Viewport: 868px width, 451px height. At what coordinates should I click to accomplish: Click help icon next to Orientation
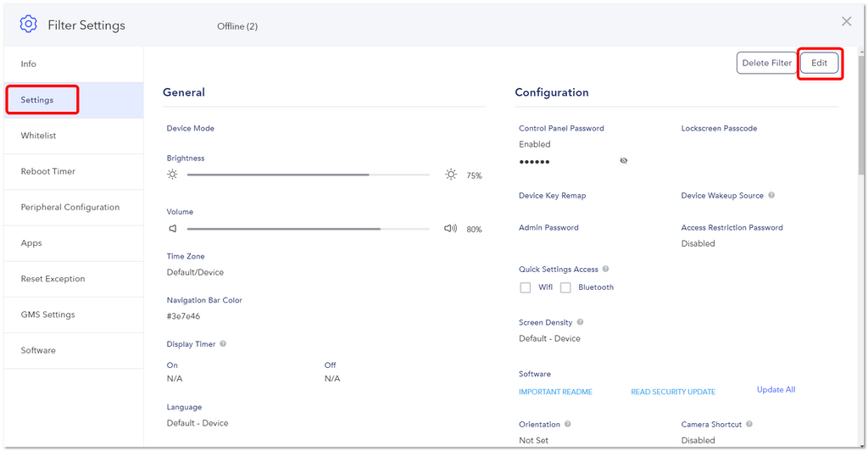point(568,424)
